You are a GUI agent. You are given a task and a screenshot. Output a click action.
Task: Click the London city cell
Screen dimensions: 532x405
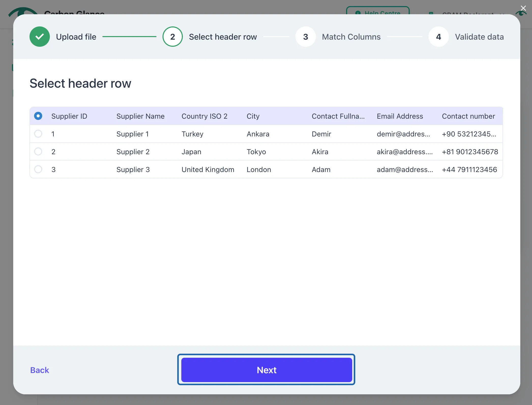[x=259, y=169]
